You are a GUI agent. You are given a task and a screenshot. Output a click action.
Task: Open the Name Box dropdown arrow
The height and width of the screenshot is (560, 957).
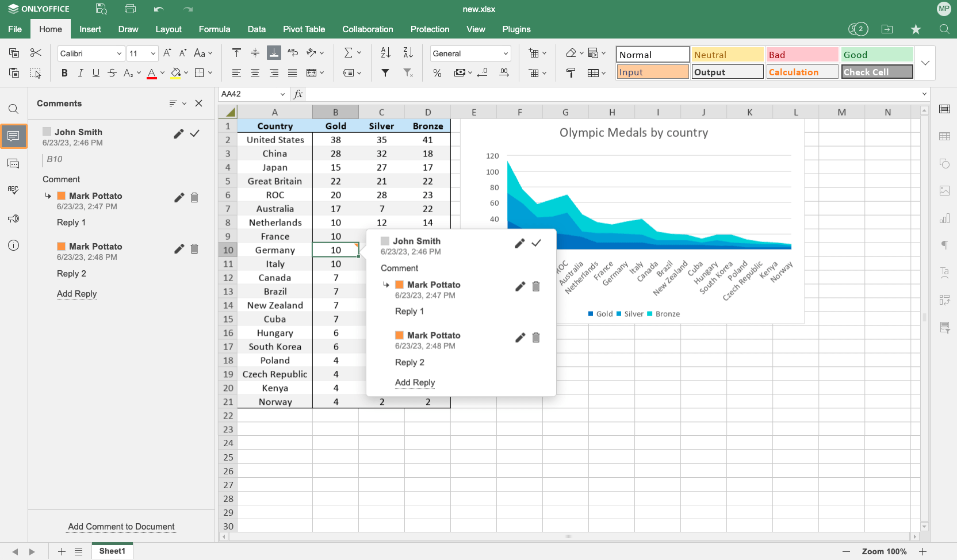pyautogui.click(x=282, y=94)
